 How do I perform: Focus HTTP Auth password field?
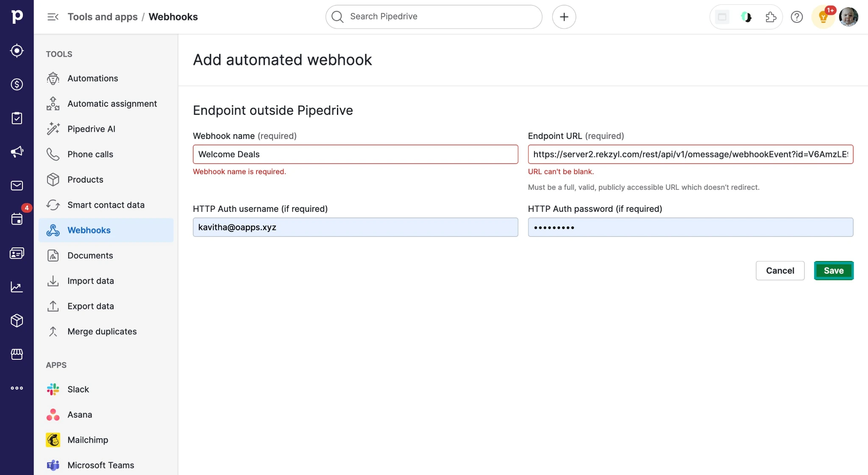[690, 227]
